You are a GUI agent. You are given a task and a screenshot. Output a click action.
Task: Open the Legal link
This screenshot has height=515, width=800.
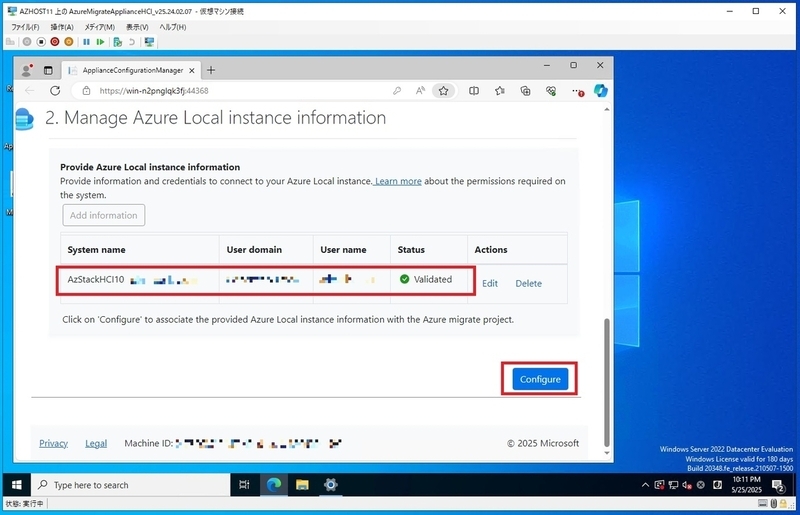click(96, 444)
